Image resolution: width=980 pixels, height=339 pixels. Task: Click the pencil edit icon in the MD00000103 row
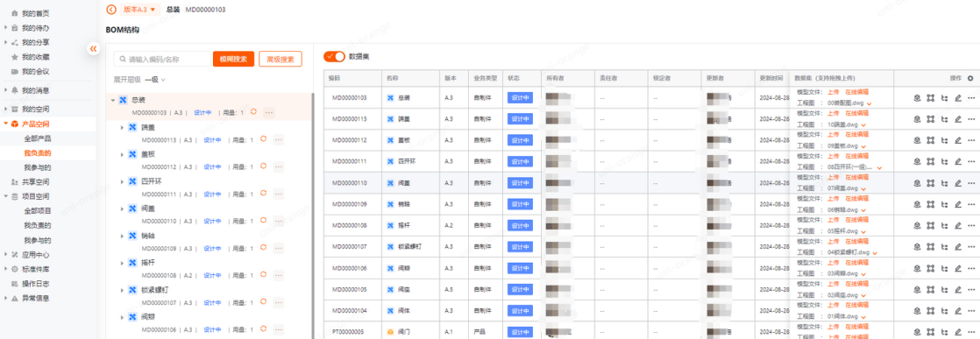pos(957,97)
